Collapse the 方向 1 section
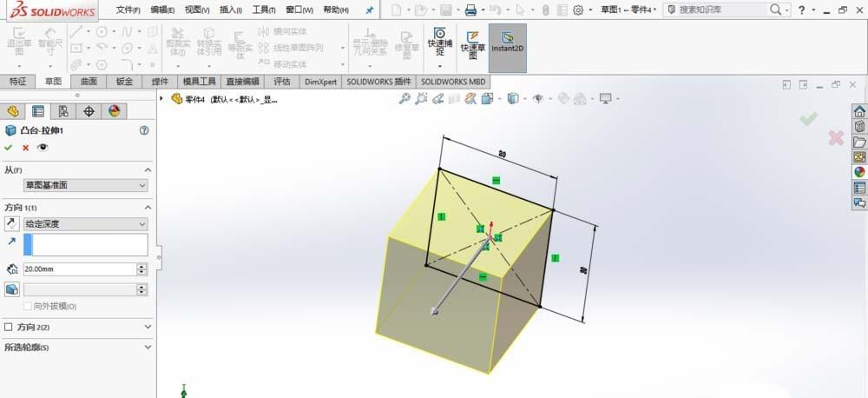This screenshot has height=398, width=868. 148,208
